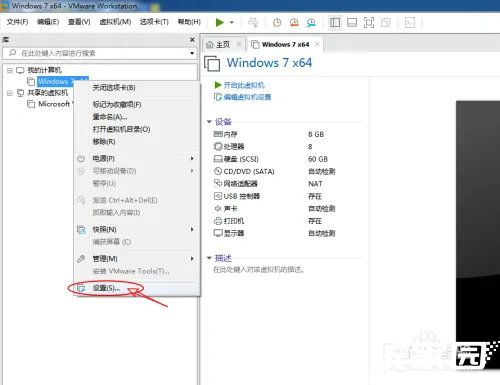Expand the 管理(M) submenu
The width and height of the screenshot is (500, 385).
(x=137, y=258)
